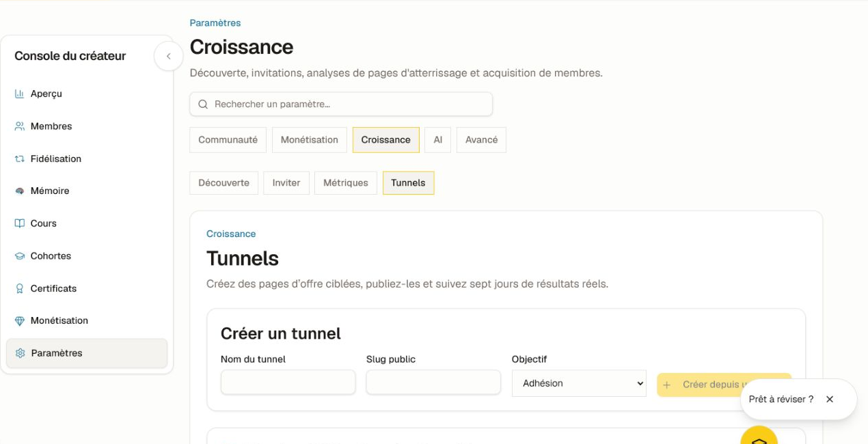Select the Tunnels sub-tab
The image size is (868, 444).
pyautogui.click(x=408, y=183)
